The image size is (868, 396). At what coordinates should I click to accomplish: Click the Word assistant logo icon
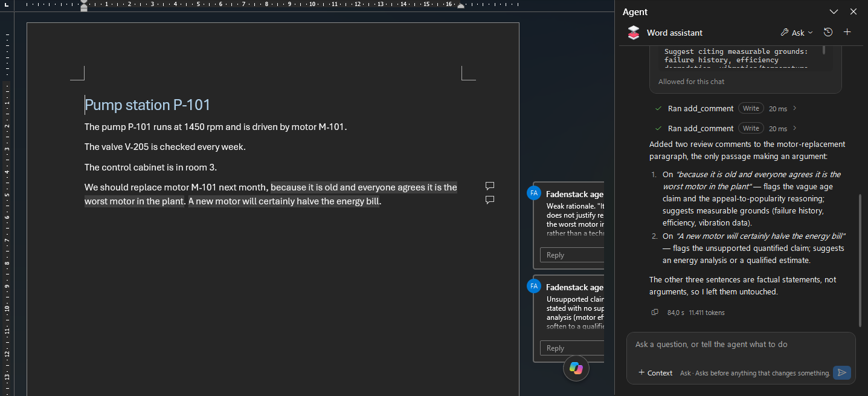coord(633,33)
